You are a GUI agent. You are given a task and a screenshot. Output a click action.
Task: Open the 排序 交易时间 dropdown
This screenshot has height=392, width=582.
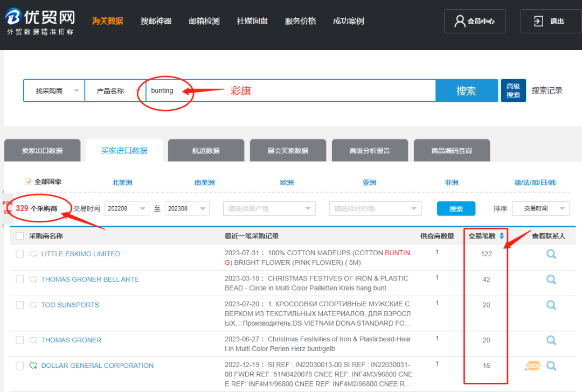pyautogui.click(x=541, y=208)
